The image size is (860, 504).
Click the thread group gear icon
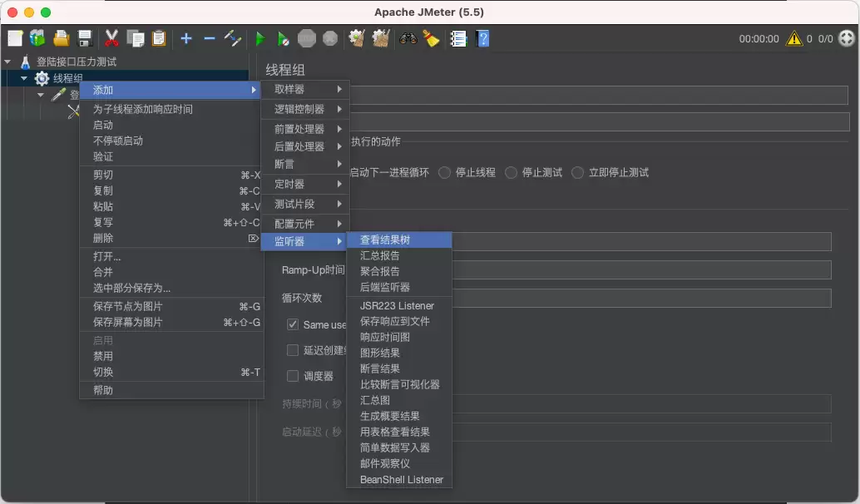(42, 78)
